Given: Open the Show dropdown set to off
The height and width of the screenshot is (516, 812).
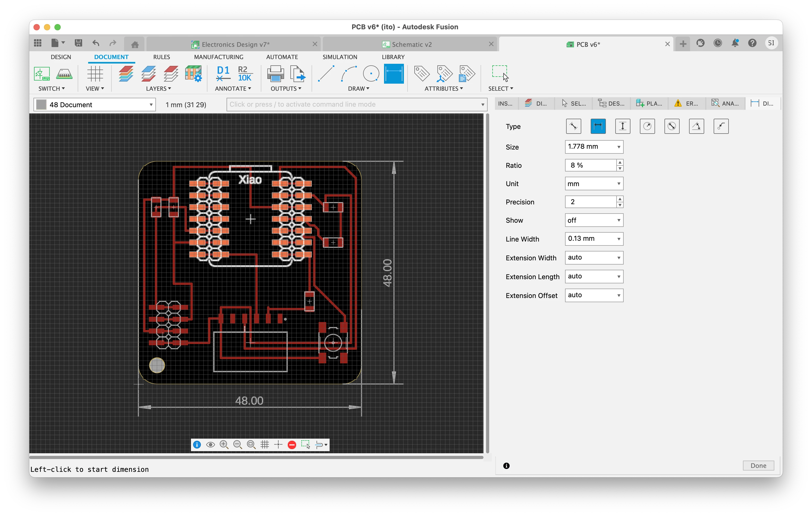Looking at the screenshot, I should tap(594, 220).
